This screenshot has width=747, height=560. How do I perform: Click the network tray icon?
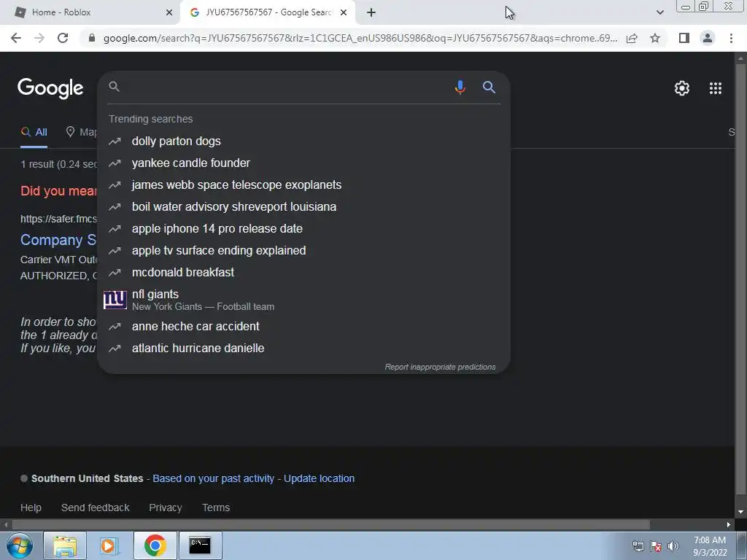[638, 546]
